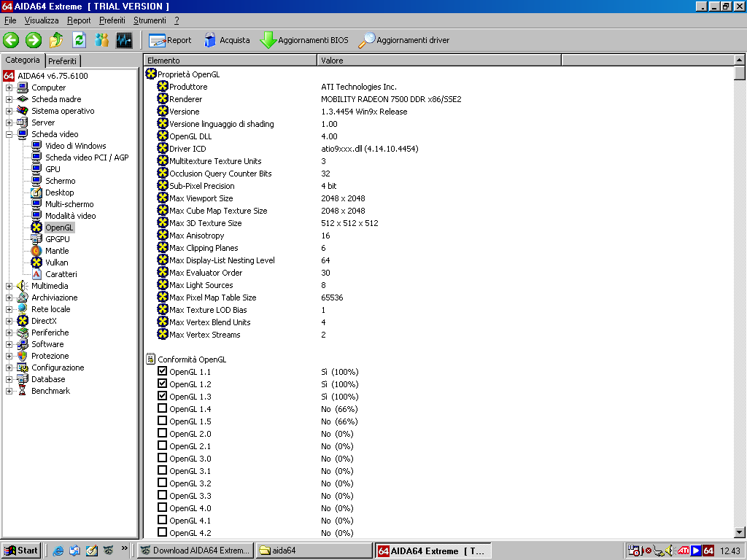
Task: Select the Scheda video PCI / AGP item
Action: click(x=87, y=157)
